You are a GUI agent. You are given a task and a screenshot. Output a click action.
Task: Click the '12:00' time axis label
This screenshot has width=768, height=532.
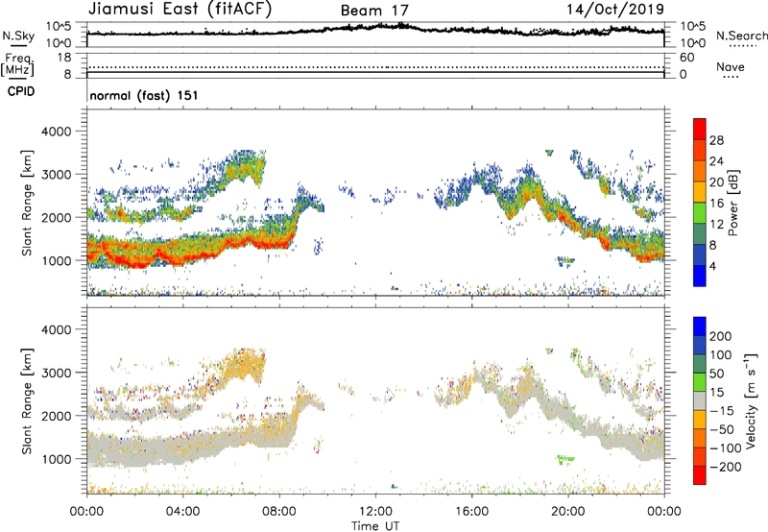(375, 512)
